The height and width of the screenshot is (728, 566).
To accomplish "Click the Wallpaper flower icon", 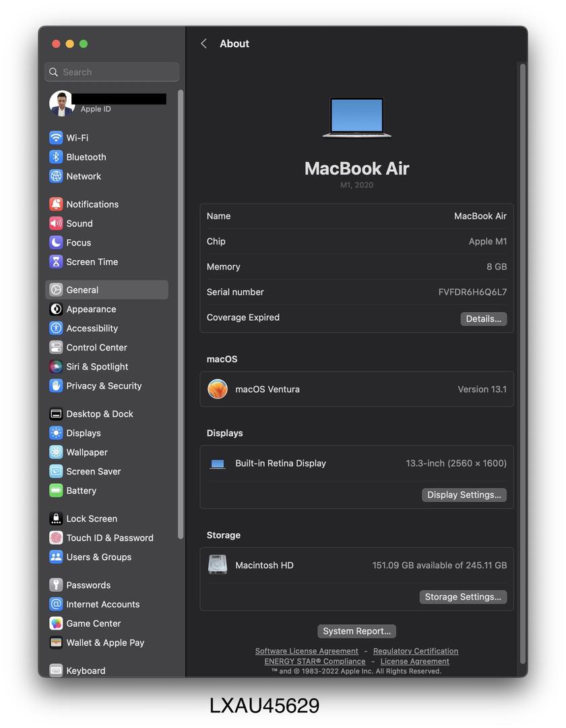I will coord(56,452).
